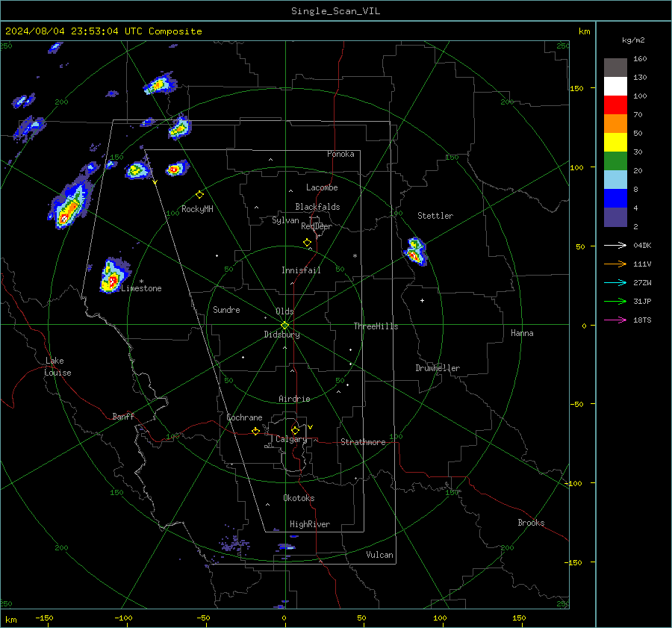Click the red 100-130 legend color swatch

[x=615, y=105]
